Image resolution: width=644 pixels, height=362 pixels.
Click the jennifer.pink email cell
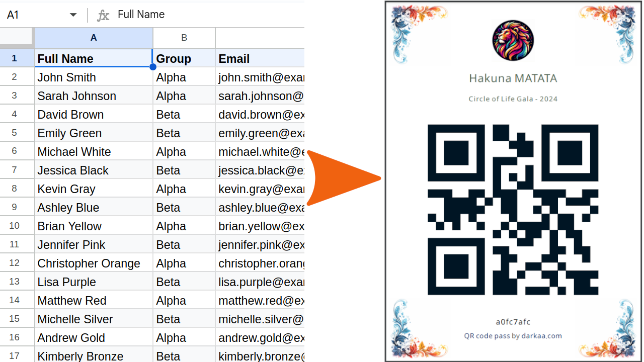pos(260,244)
